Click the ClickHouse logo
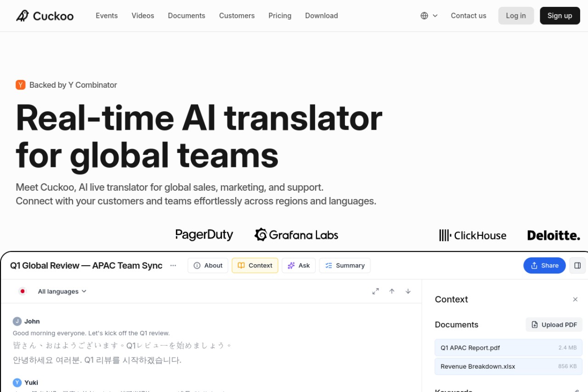588x392 pixels. tap(473, 235)
